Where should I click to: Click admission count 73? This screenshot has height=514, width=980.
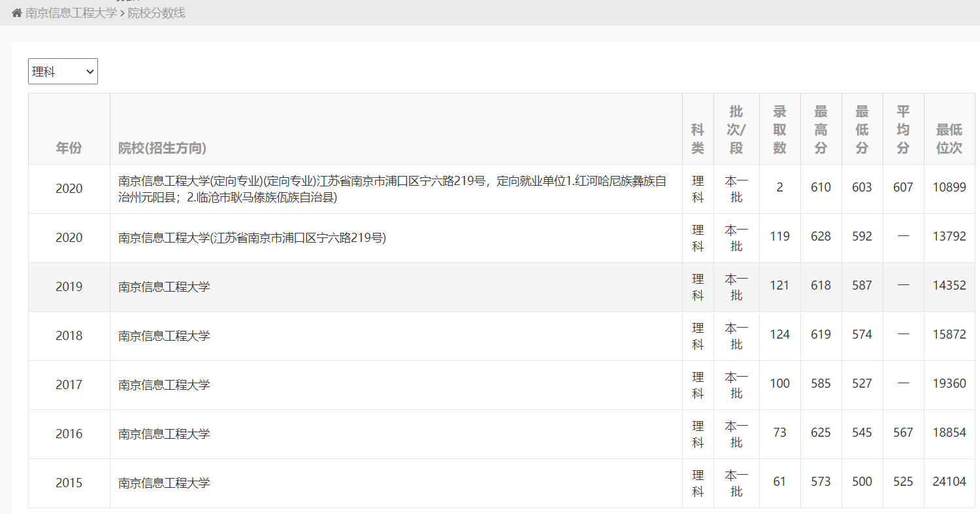(x=779, y=433)
